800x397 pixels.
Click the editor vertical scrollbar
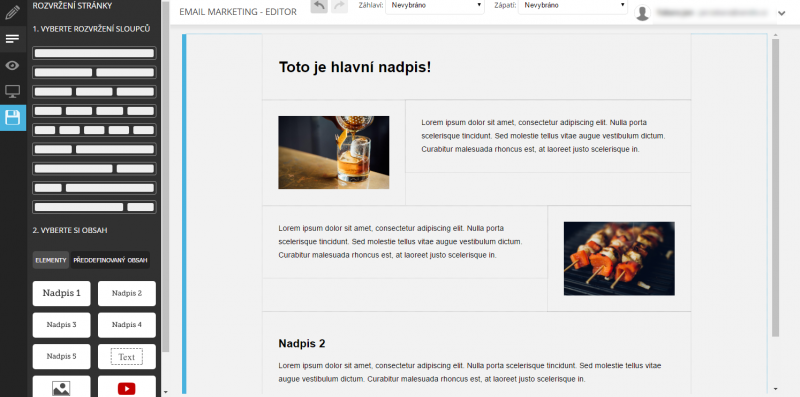point(776,188)
